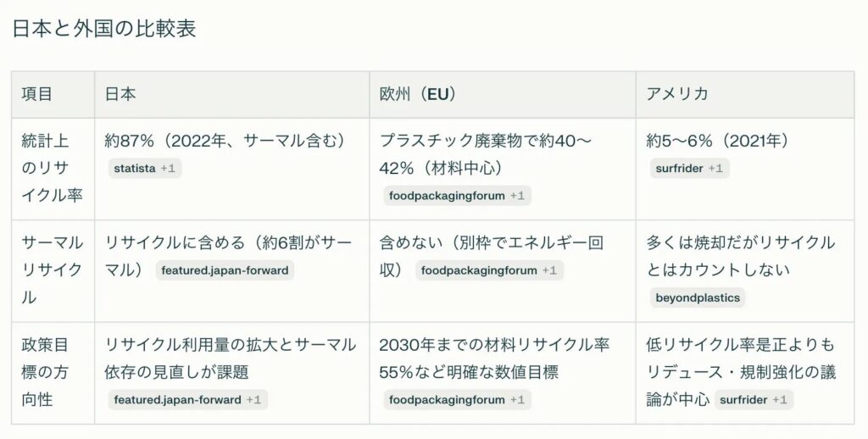The width and height of the screenshot is (868, 439).
Task: Open the surfrider citation beside 約5〜6%（2021年）
Action: coord(688,169)
